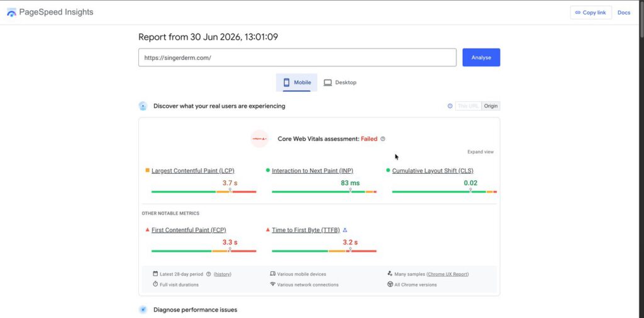
Task: Open Cumulative Layout Shift (CLS) link
Action: point(433,171)
